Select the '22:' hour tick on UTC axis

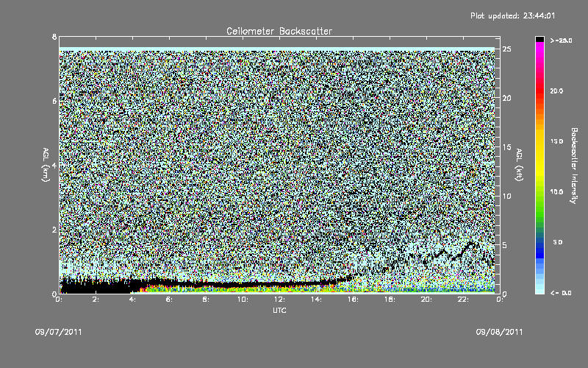pyautogui.click(x=463, y=300)
